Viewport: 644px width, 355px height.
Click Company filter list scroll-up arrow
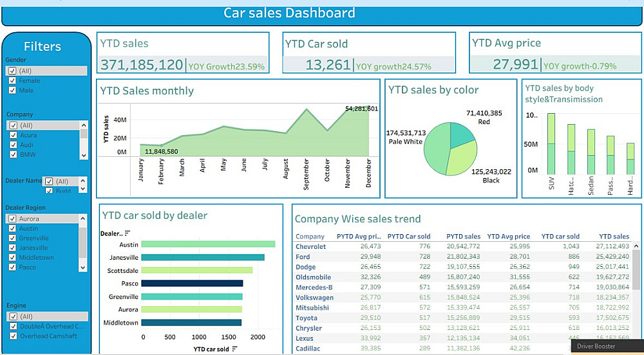coord(83,125)
